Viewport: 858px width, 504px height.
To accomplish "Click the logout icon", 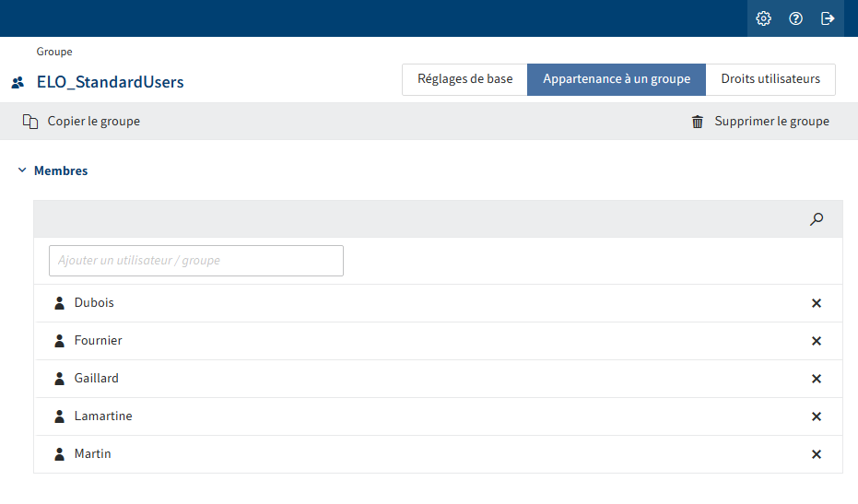I will 828,18.
